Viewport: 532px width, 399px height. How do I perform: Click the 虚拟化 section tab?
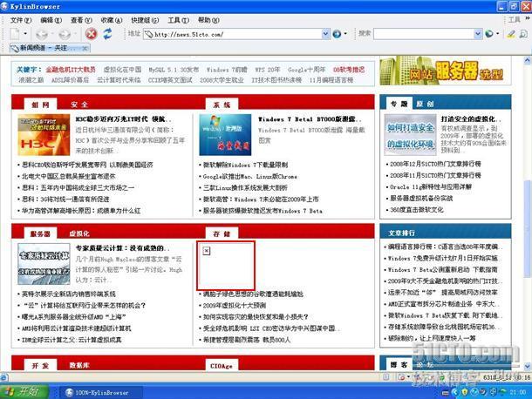[79, 233]
